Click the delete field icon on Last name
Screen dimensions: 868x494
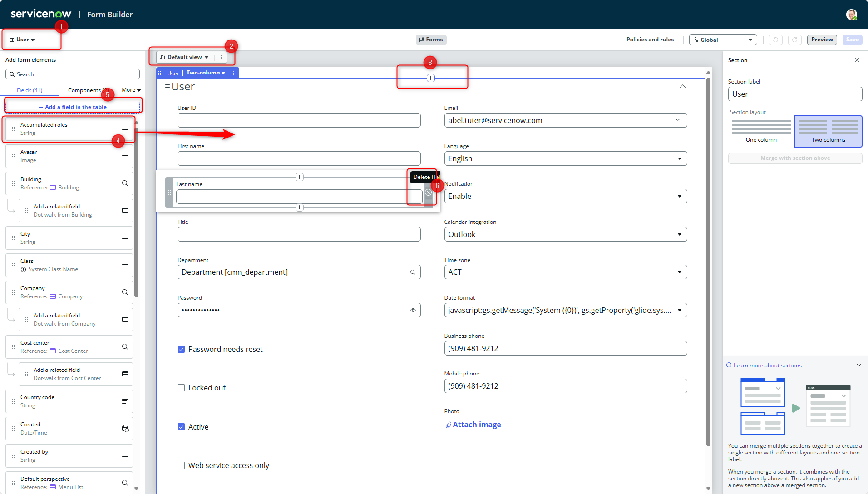(x=429, y=193)
